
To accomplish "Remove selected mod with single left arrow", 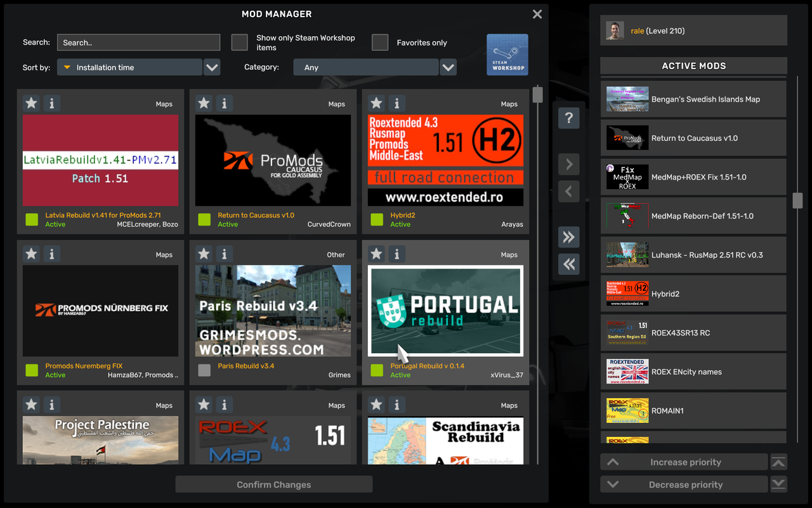I will pos(569,191).
